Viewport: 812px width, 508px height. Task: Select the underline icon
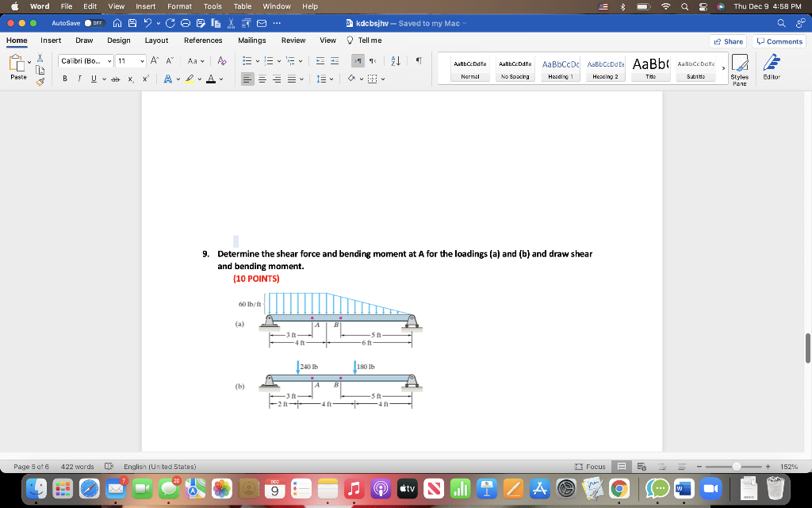93,79
